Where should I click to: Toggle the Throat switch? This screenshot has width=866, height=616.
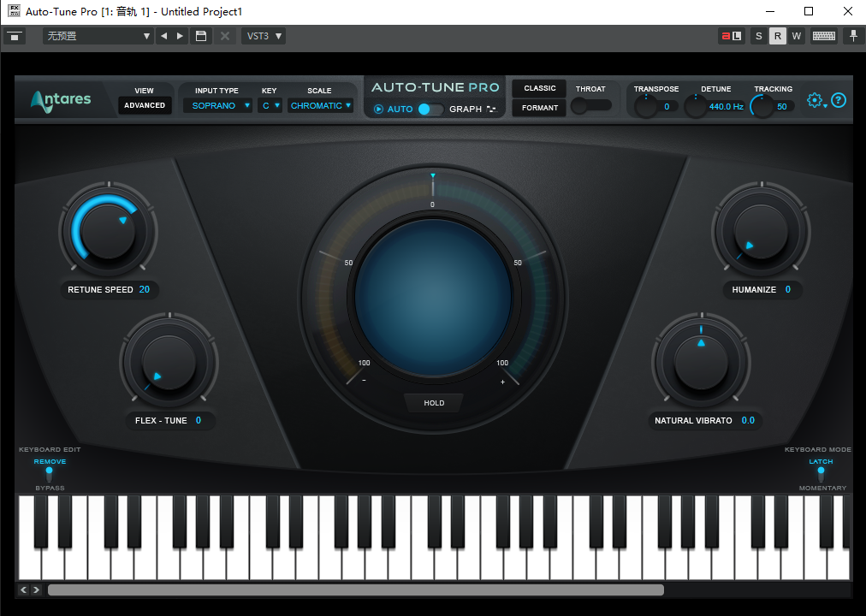(591, 105)
